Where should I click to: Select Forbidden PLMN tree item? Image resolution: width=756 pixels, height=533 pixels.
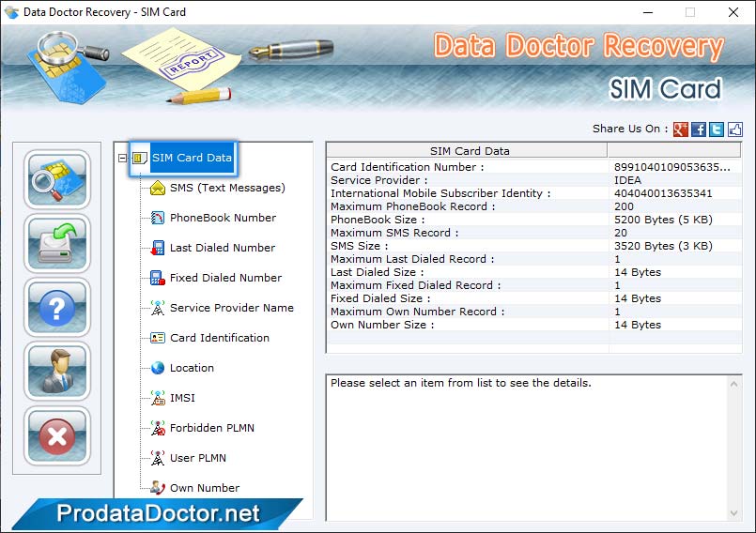211,428
